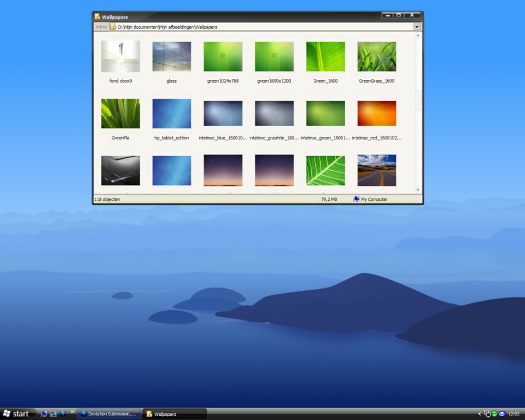Click the Wallpapers title bar folder icon
The image size is (525, 420).
click(x=98, y=17)
